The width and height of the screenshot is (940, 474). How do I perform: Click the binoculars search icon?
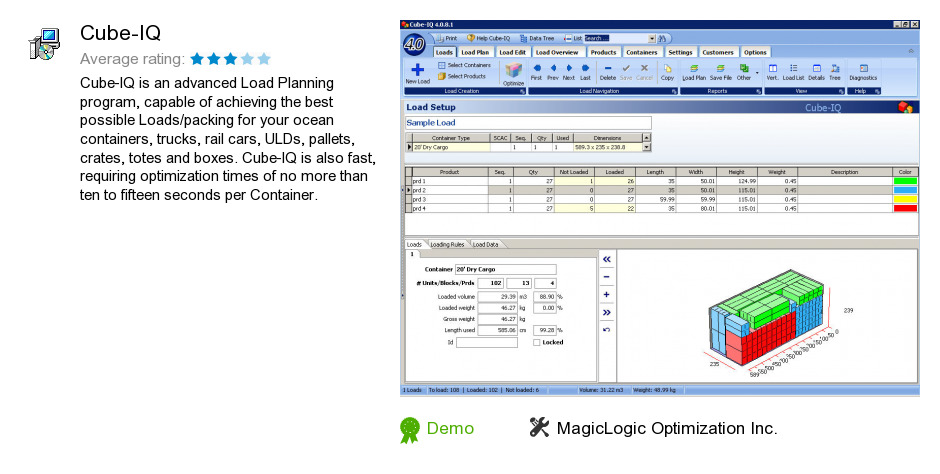(x=662, y=38)
